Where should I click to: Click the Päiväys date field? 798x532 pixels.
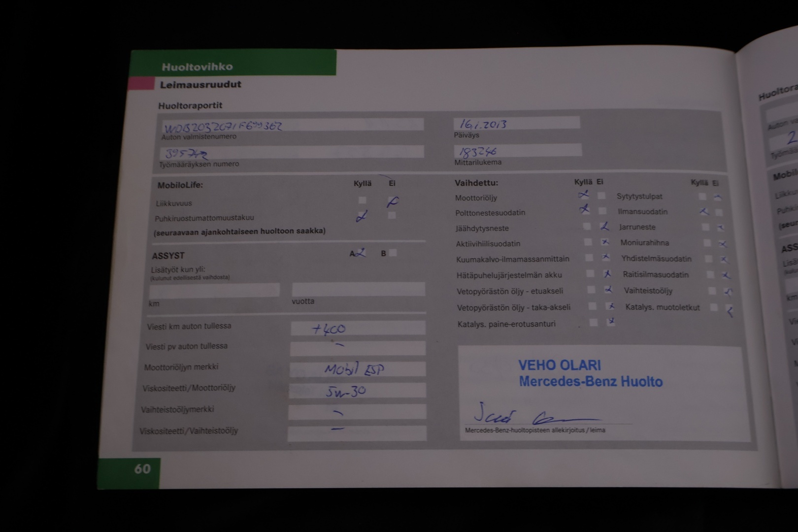(x=516, y=123)
